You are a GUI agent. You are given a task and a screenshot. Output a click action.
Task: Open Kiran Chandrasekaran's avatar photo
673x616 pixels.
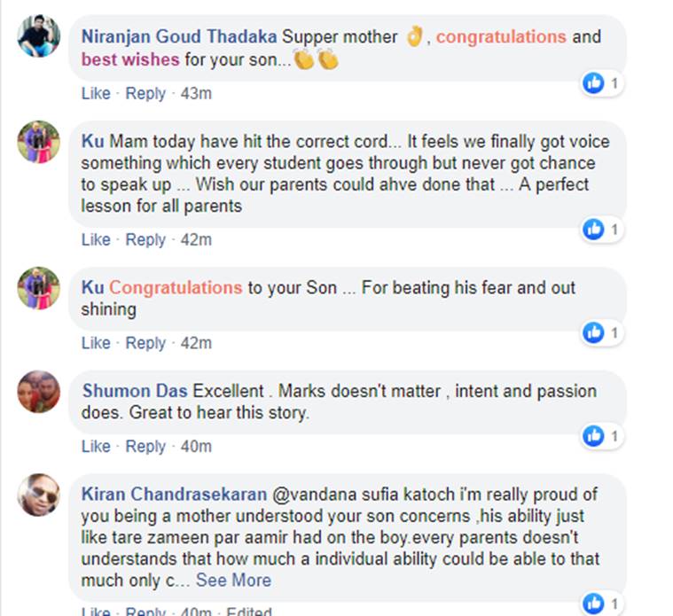[39, 495]
